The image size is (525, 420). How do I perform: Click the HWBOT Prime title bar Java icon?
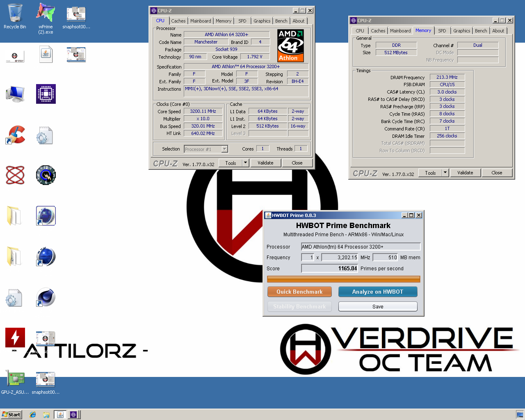[268, 215]
